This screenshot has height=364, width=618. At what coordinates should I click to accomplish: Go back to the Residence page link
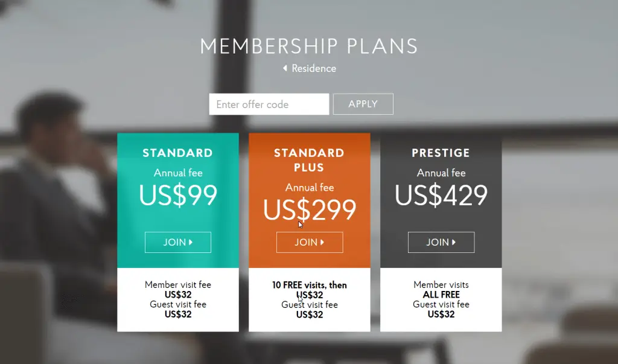313,69
